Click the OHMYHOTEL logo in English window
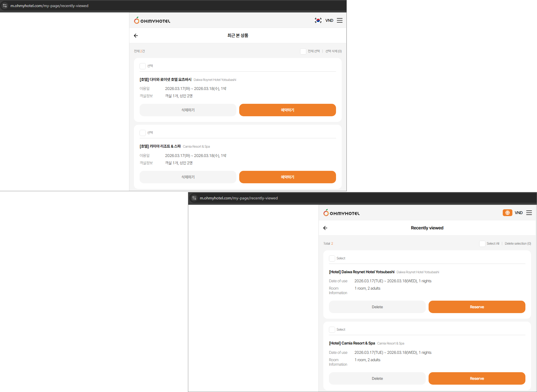The image size is (537, 392). 341,213
